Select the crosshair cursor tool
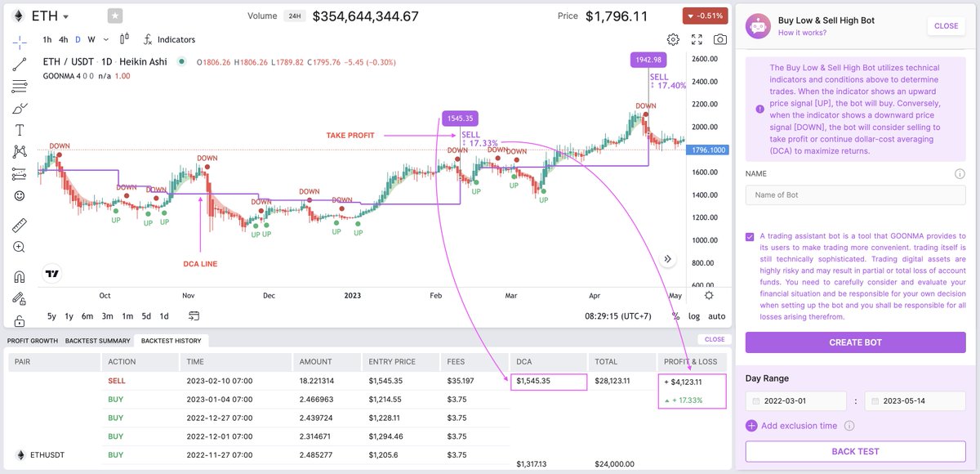Image resolution: width=980 pixels, height=474 pixels. 20,42
